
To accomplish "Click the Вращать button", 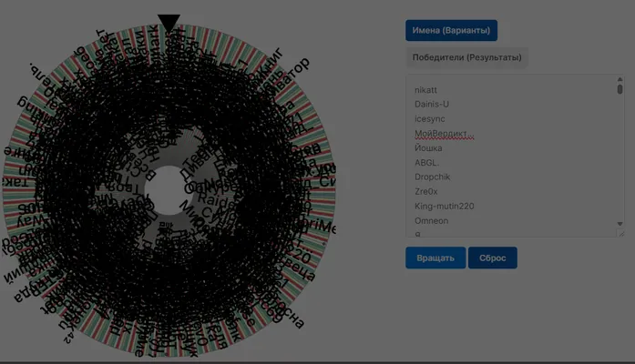I will click(x=435, y=258).
